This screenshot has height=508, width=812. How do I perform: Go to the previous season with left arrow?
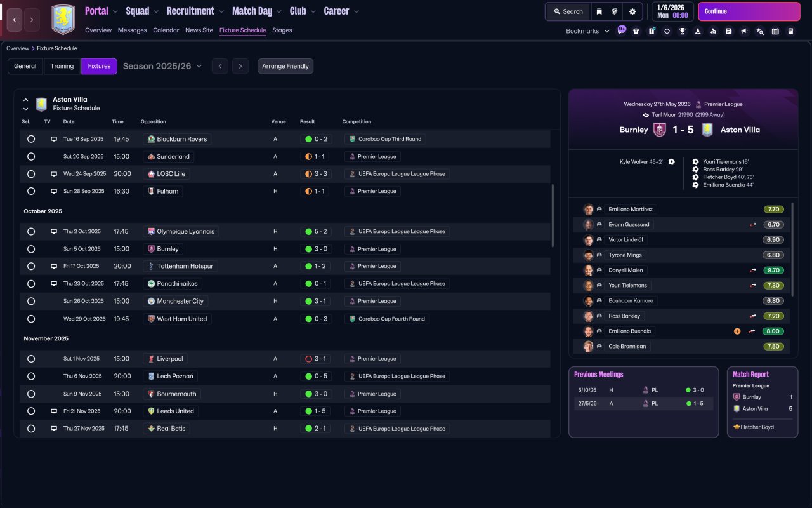click(219, 66)
